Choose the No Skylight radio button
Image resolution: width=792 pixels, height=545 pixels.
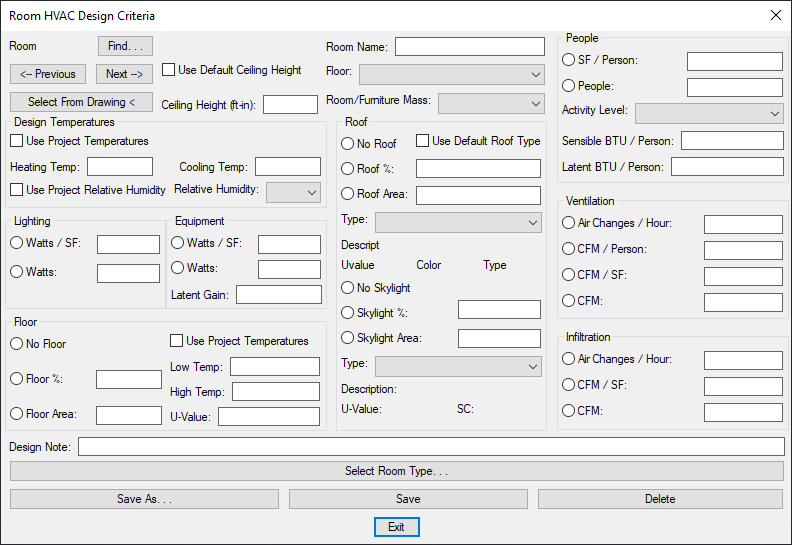[347, 288]
